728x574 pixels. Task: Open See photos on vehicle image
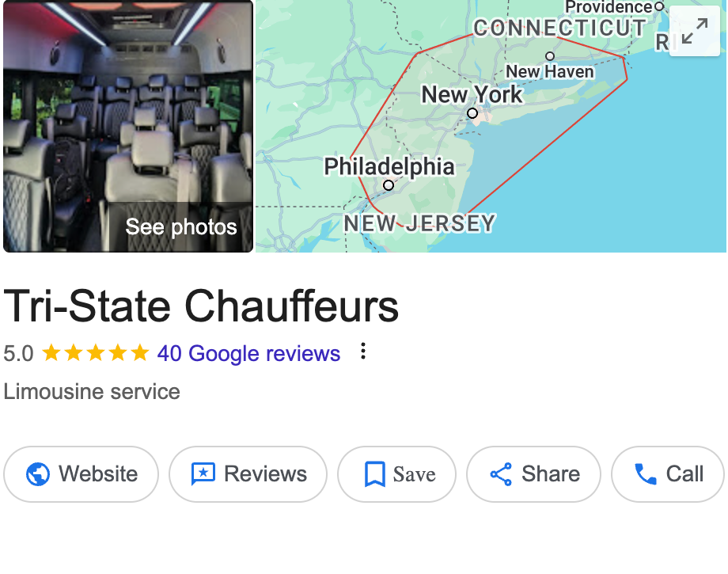(181, 227)
